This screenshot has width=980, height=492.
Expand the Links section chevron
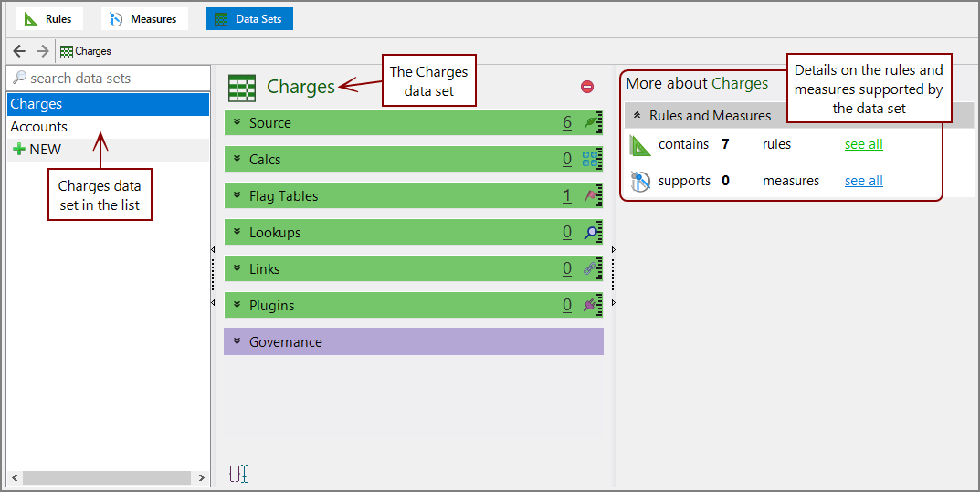[237, 269]
